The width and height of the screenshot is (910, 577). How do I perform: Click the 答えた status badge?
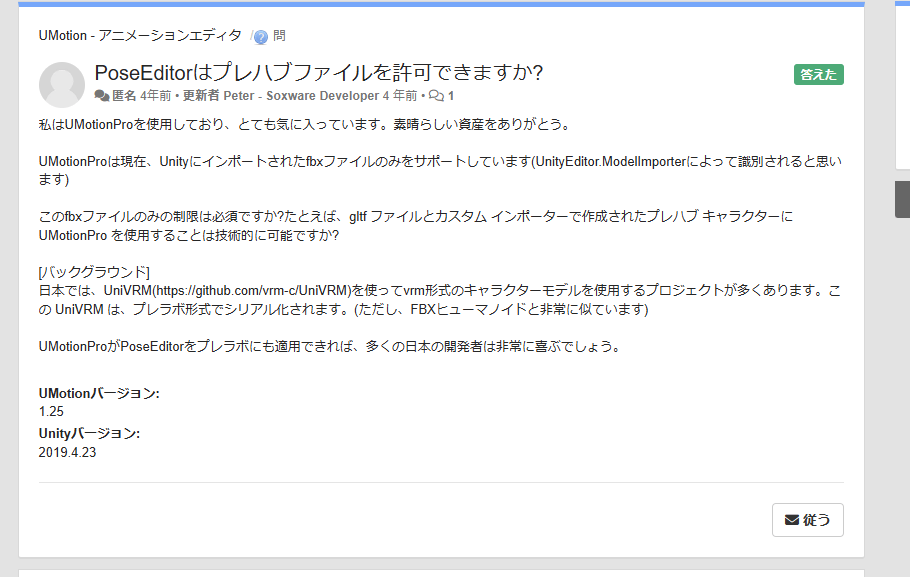click(x=818, y=74)
